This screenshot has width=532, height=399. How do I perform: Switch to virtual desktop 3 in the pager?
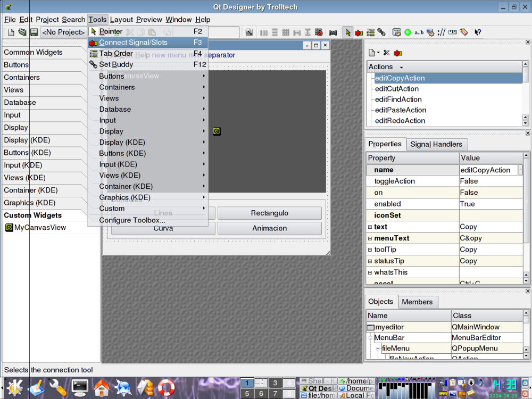tap(275, 383)
